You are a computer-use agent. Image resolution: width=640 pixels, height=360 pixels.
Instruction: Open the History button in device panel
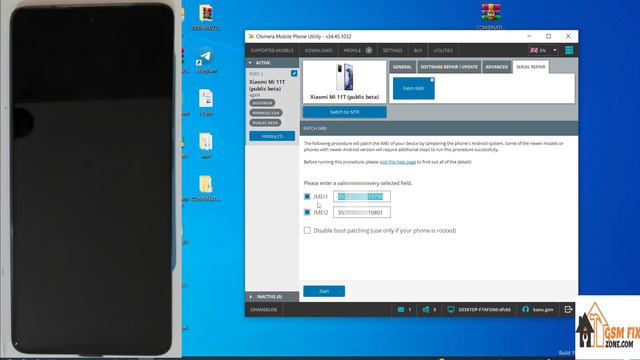[272, 136]
